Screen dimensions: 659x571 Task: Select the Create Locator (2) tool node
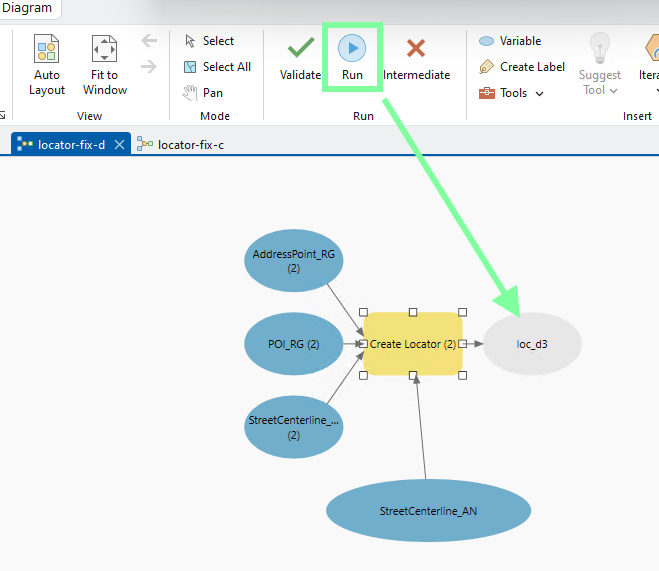click(413, 344)
